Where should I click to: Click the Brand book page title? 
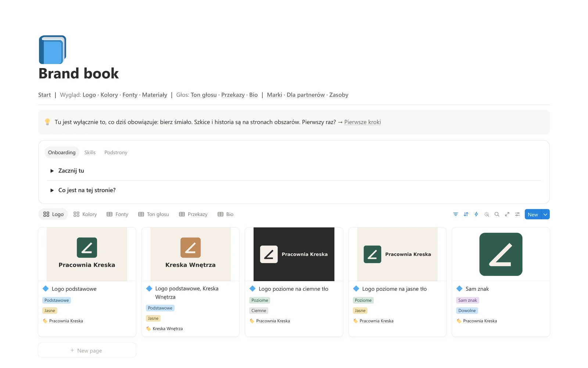[x=79, y=73]
